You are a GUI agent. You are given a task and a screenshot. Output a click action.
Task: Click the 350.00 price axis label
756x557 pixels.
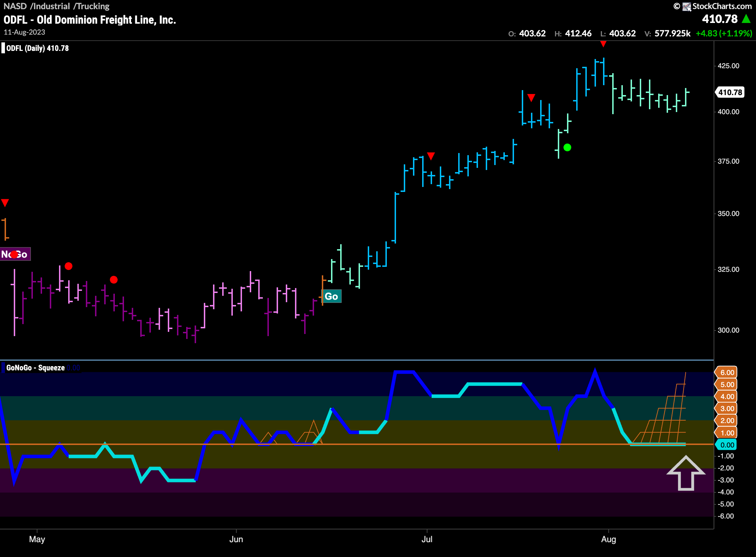click(x=728, y=213)
